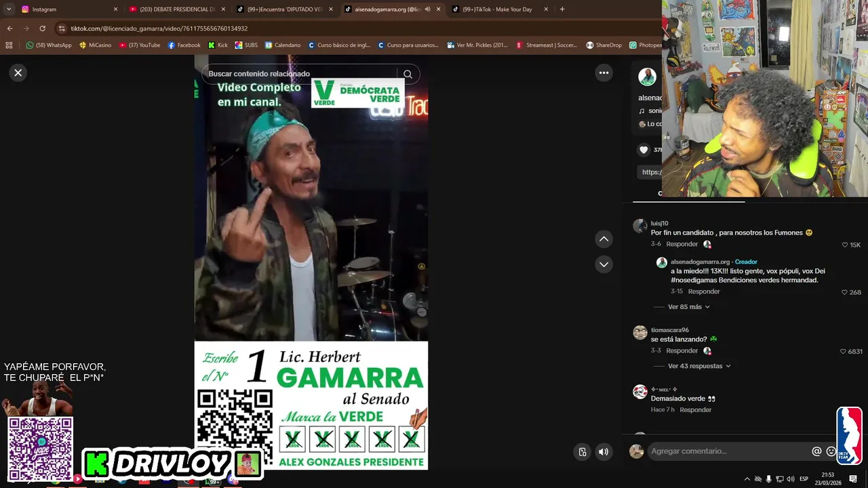
Task: Open the creator's profile avatar above the comments
Action: (x=647, y=77)
